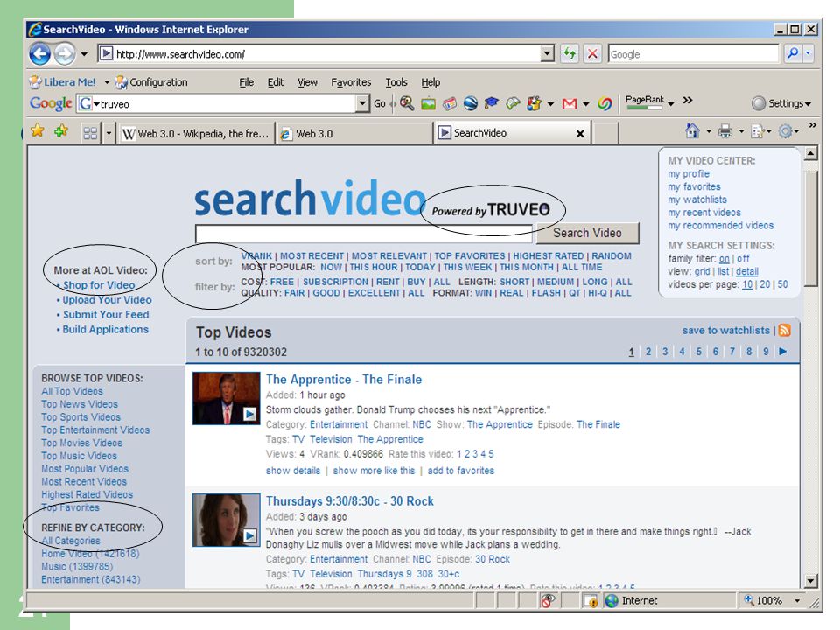Go forward with the Forward arrow button
Screen dimensions: 840x630
click(65, 54)
